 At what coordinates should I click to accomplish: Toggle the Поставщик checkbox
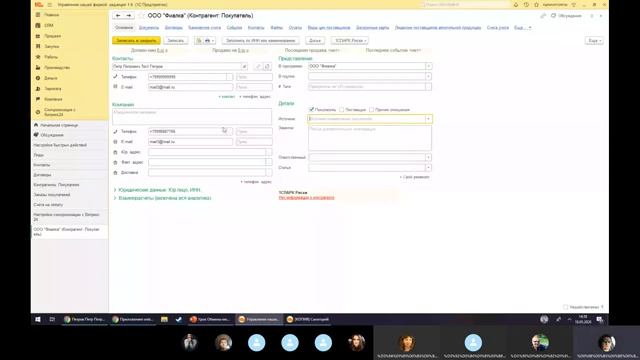(341, 109)
